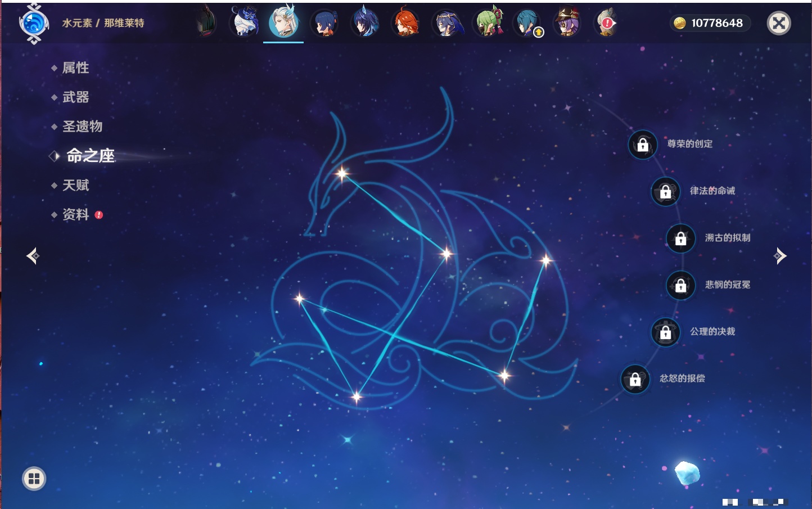Select the red-haired character avatar
This screenshot has height=509, width=812.
[405, 23]
